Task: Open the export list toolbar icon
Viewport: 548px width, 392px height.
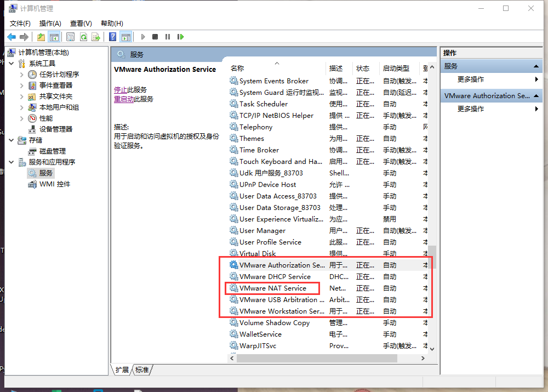Action: click(96, 37)
